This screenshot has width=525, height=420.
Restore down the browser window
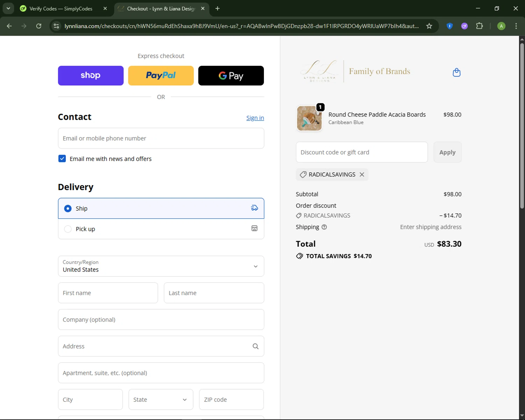tap(497, 8)
